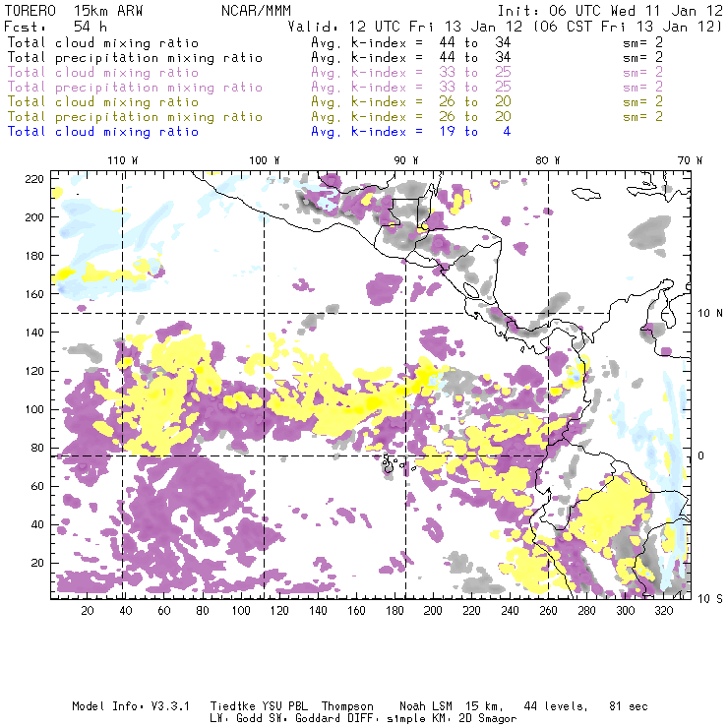The height and width of the screenshot is (728, 728).
Task: Click the "81 sec" footer text
Action: 629,706
